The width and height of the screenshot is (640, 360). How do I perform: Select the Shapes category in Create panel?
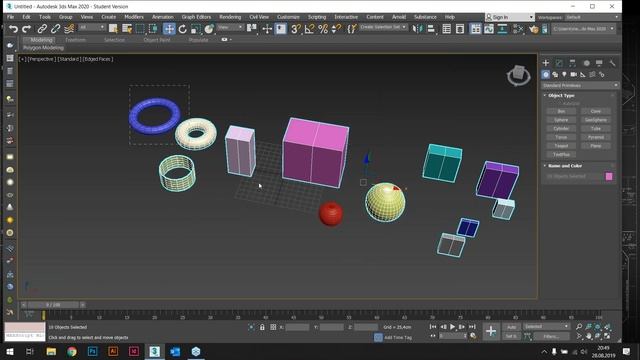coord(555,75)
